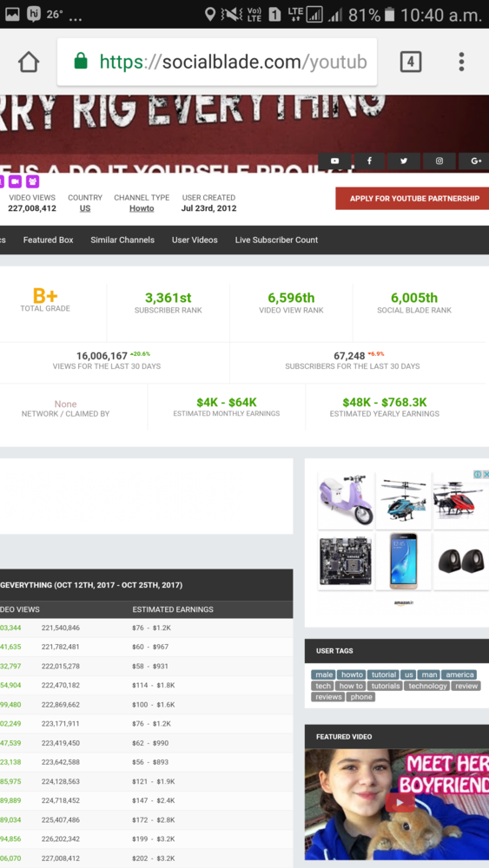Select the 'reviews' user tag
The width and height of the screenshot is (489, 868).
(x=328, y=696)
